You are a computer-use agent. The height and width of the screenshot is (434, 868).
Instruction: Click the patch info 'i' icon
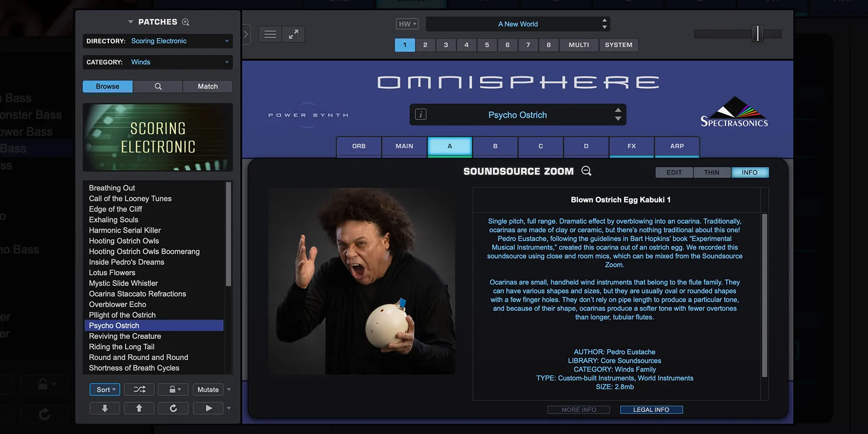point(420,115)
